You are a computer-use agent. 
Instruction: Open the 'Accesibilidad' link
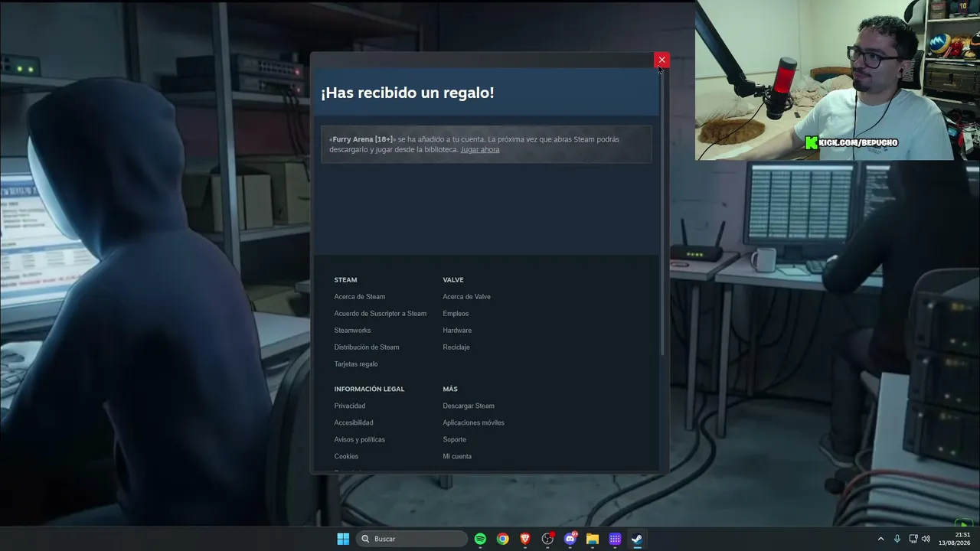click(354, 423)
